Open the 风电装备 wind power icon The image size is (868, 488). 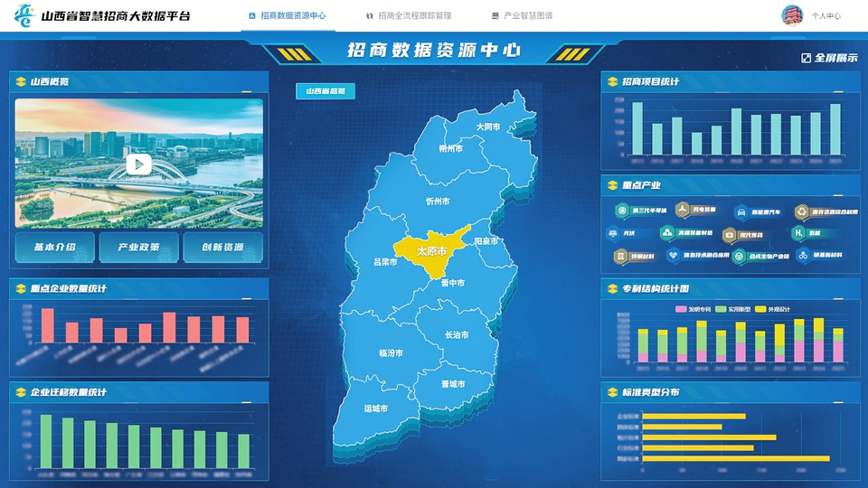pyautogui.click(x=683, y=210)
